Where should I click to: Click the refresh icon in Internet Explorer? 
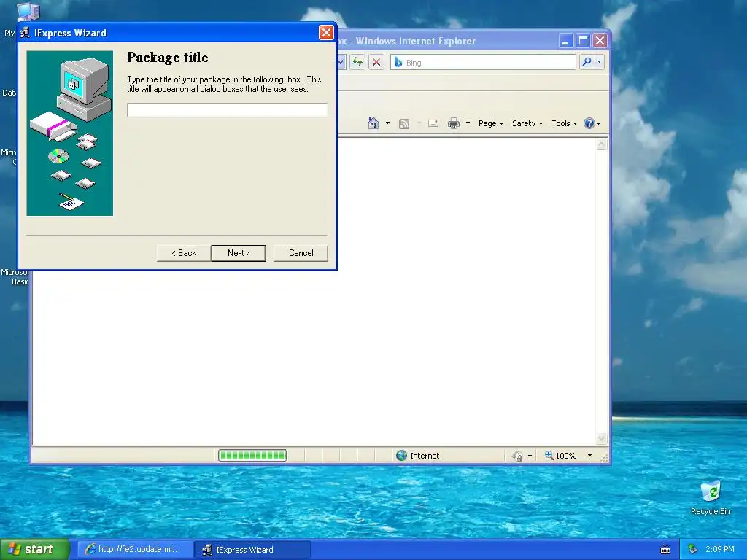pyautogui.click(x=357, y=62)
